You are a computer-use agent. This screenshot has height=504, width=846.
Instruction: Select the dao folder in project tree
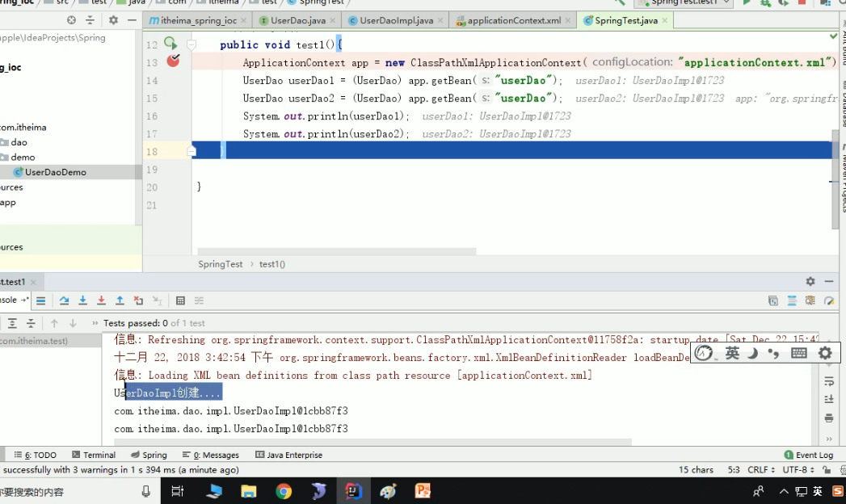pyautogui.click(x=19, y=142)
